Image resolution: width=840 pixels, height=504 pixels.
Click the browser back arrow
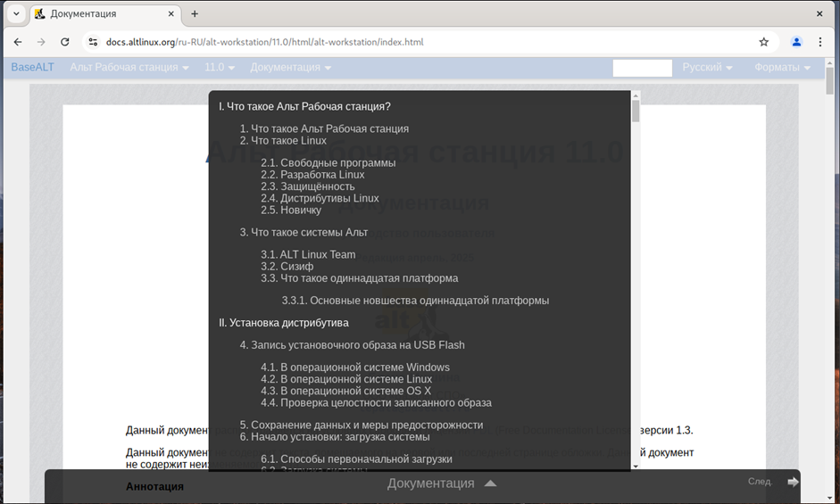[18, 42]
